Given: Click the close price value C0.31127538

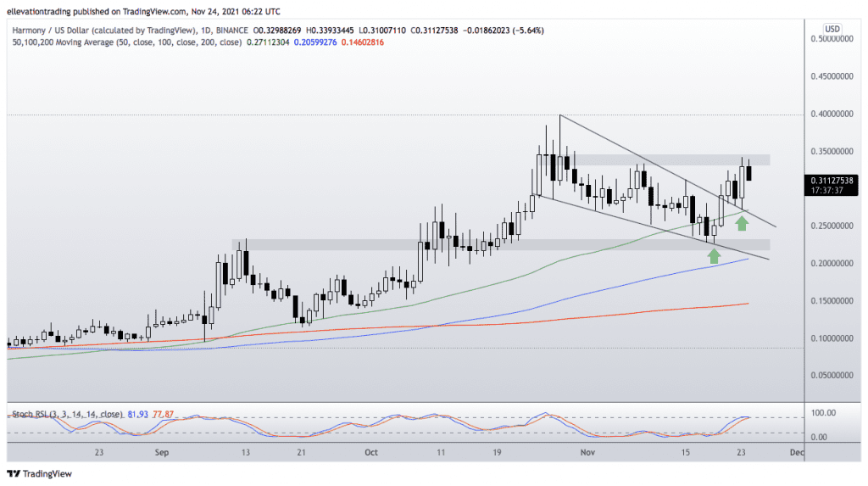Looking at the screenshot, I should (434, 31).
